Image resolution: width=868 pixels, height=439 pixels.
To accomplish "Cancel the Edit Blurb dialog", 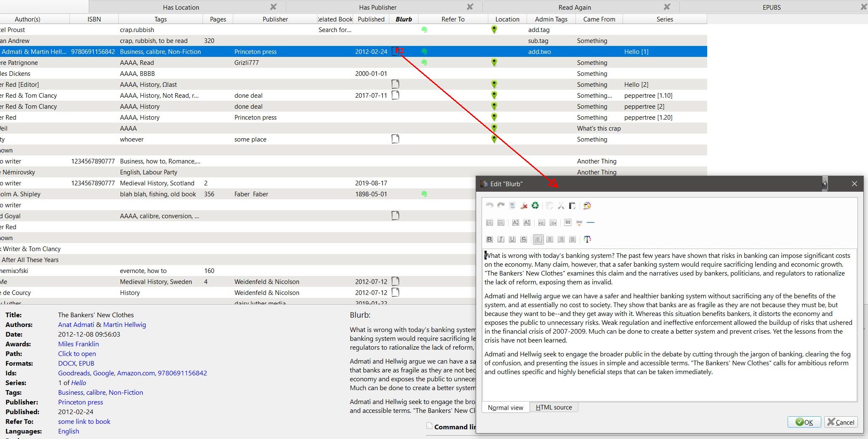I will [841, 422].
